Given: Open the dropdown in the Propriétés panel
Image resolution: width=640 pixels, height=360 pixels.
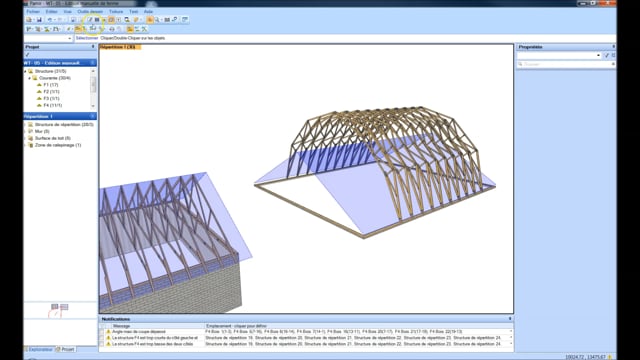Looking at the screenshot, I should 598,55.
